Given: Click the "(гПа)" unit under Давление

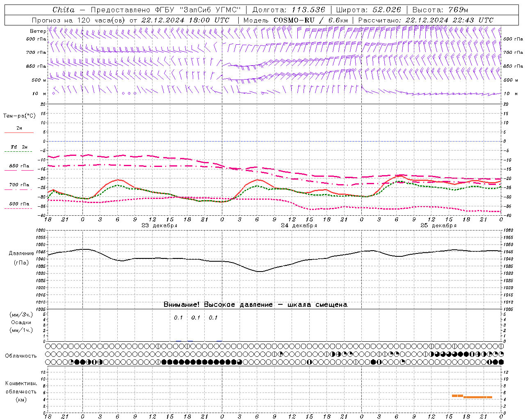Looking at the screenshot, I should coord(21,263).
